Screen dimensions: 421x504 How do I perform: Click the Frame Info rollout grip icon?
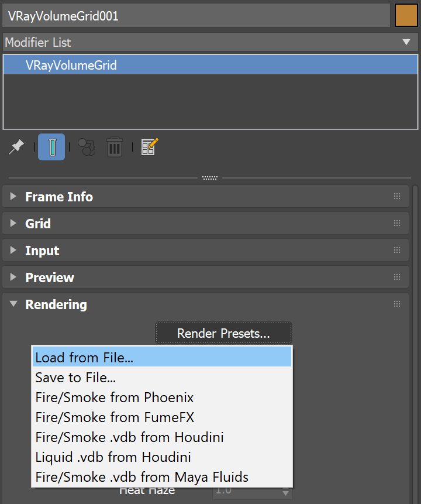pos(397,197)
